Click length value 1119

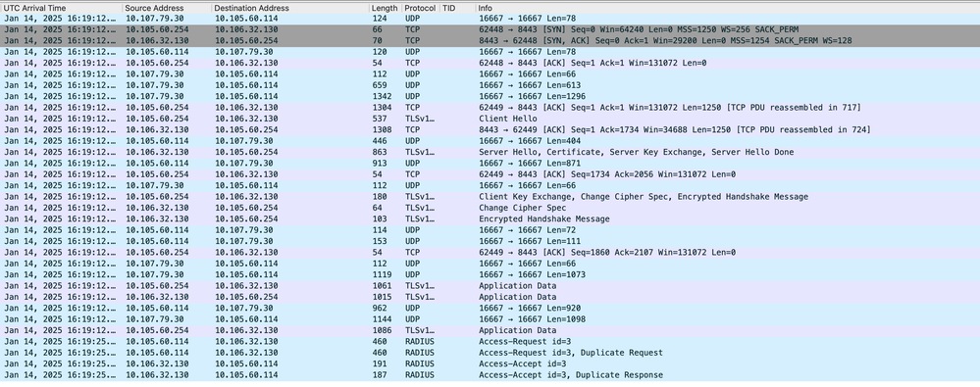tap(381, 274)
